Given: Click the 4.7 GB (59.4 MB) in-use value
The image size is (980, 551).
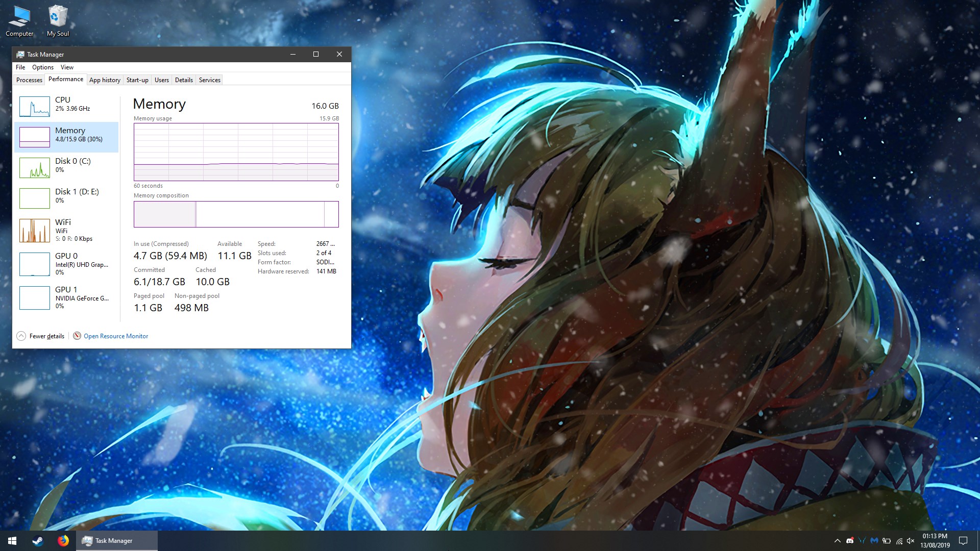Looking at the screenshot, I should [170, 256].
